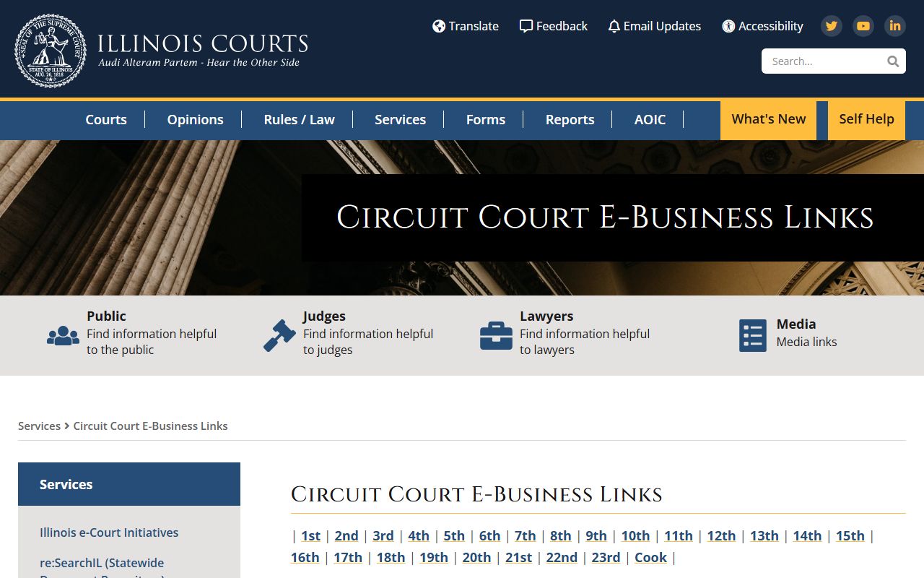Jump to the 8th circuit link

pyautogui.click(x=561, y=536)
